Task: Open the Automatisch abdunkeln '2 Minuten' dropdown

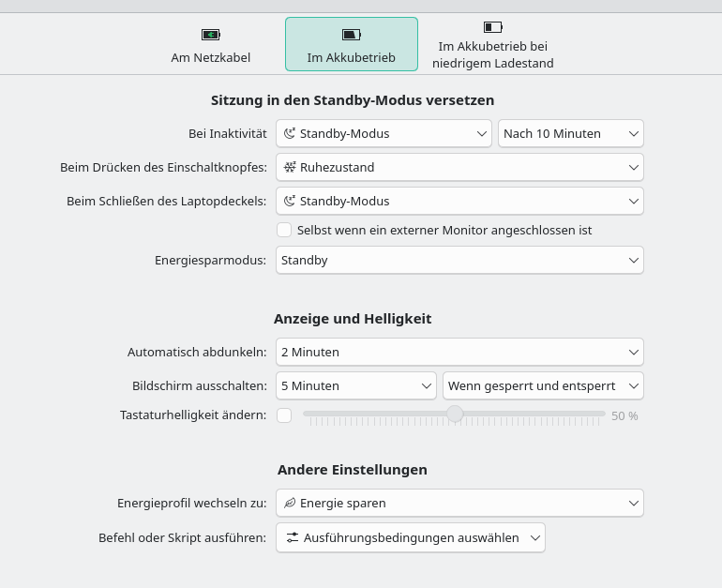Action: coord(459,352)
